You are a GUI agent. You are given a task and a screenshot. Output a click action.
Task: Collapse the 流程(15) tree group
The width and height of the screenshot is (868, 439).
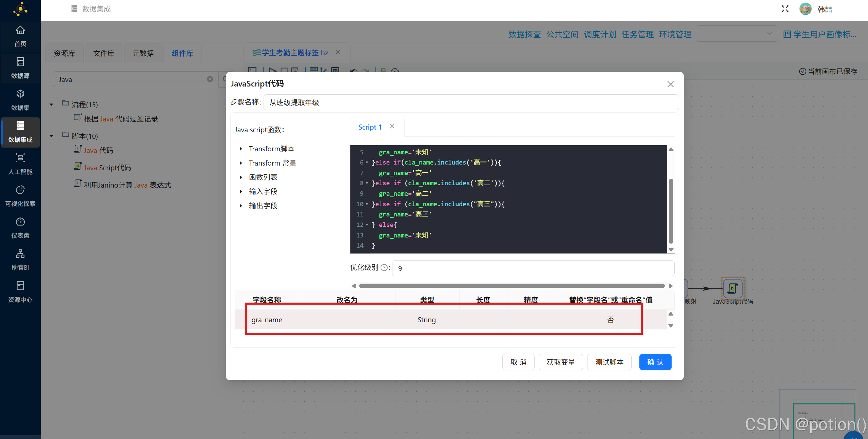[51, 104]
